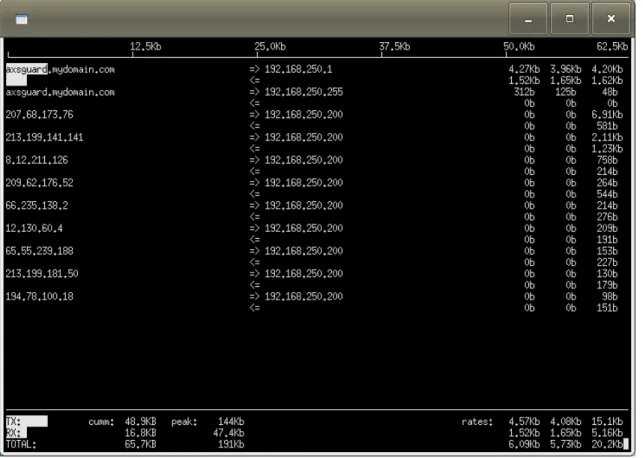Click the TOTAL: label
Screen dimensions: 643x458
(21, 444)
